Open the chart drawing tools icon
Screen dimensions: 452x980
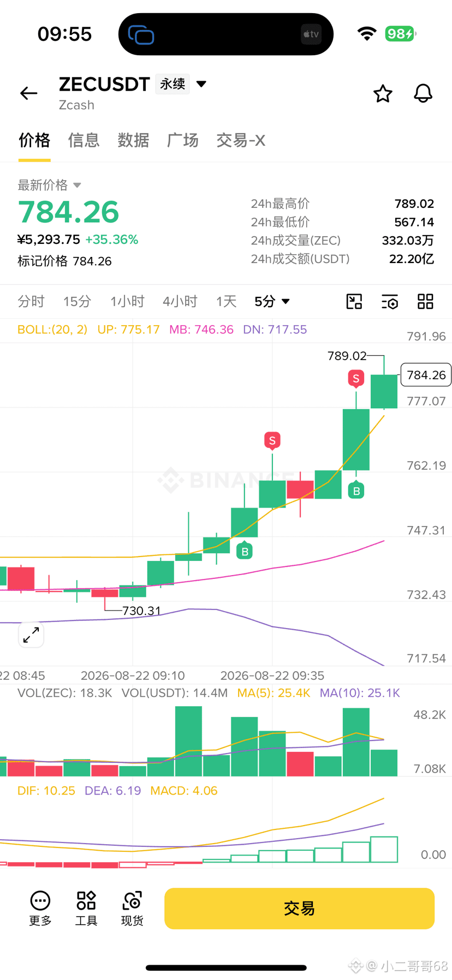point(354,301)
